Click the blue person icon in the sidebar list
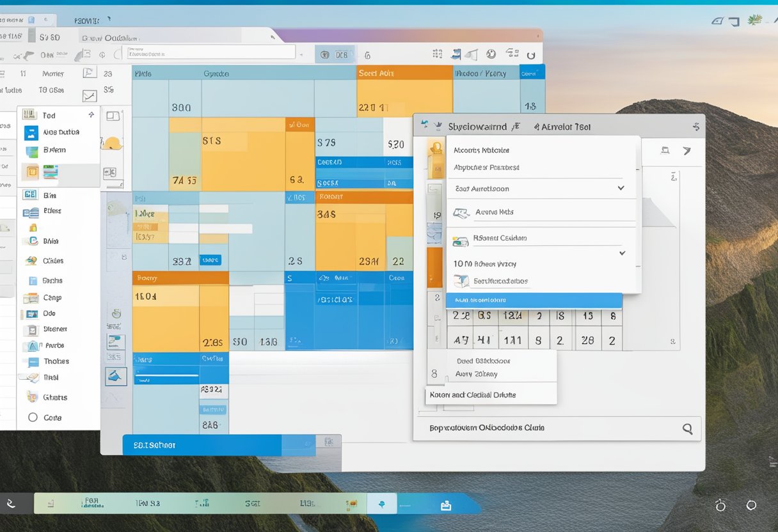This screenshot has width=778, height=532. click(x=31, y=133)
